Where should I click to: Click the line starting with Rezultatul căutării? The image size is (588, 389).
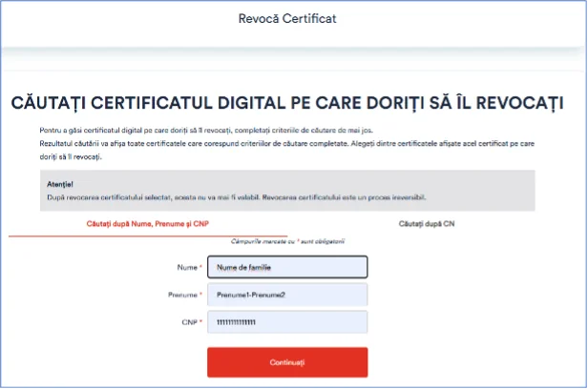point(286,143)
